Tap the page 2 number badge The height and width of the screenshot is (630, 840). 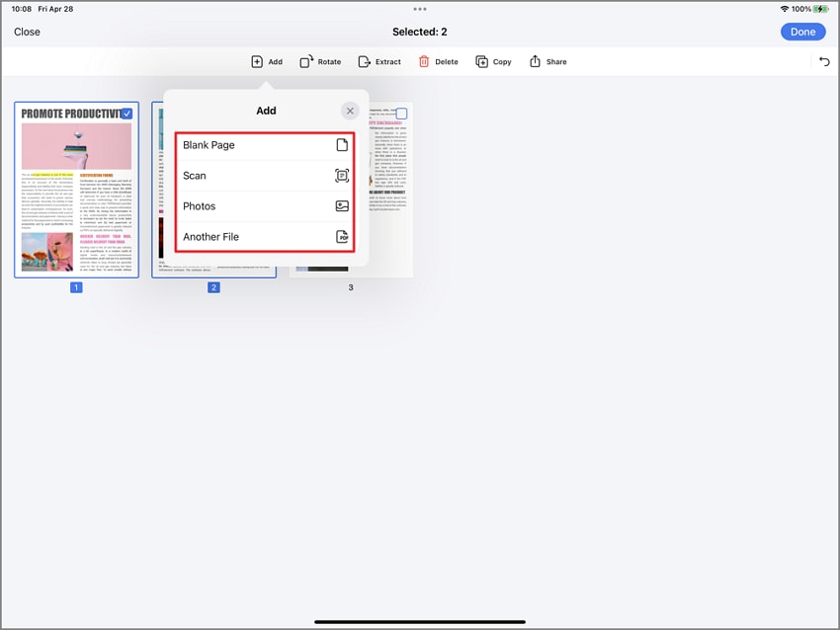pyautogui.click(x=213, y=287)
